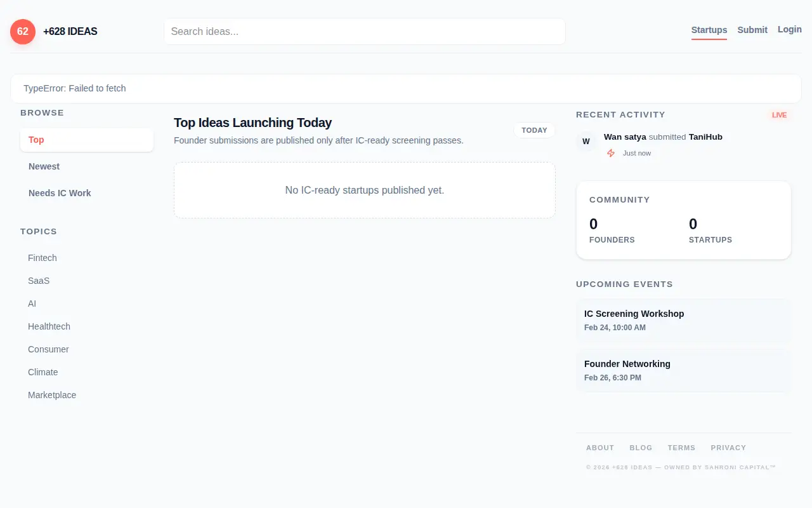
Task: Click the lightning bolt icon under Wan satya
Action: [611, 153]
